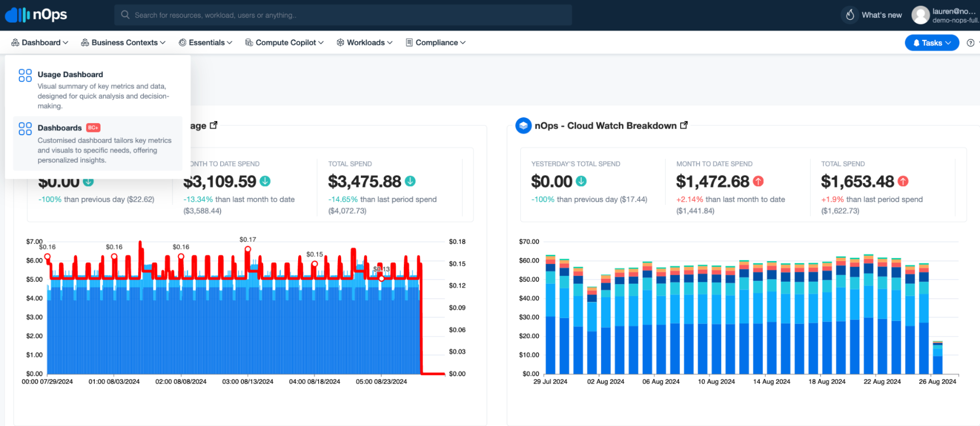Viewport: 980px width, 426px height.
Task: Click the Cloud Watch Breakdown layers icon
Action: click(523, 126)
